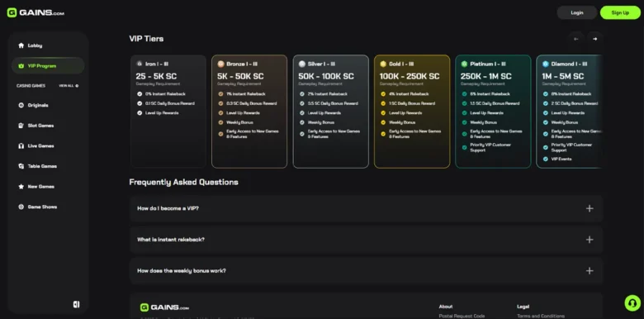Screen dimensions: 644x319
Task: Click View All casino games link
Action: click(69, 86)
